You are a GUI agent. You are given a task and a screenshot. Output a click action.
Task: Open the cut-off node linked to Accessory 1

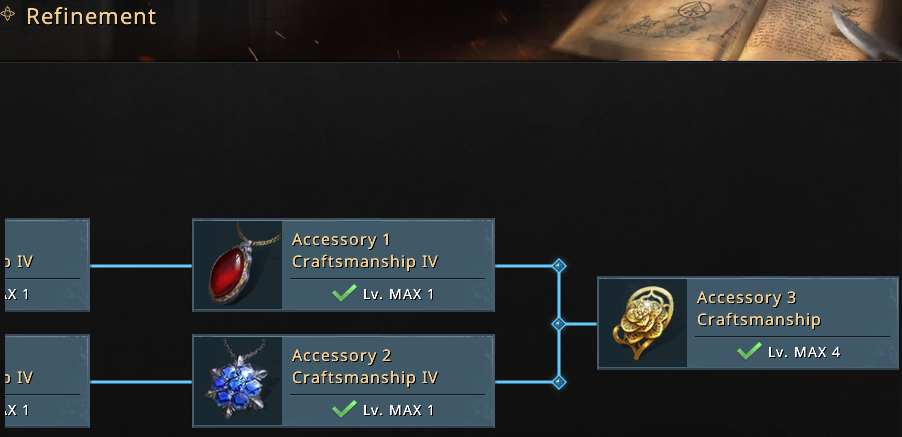point(47,265)
